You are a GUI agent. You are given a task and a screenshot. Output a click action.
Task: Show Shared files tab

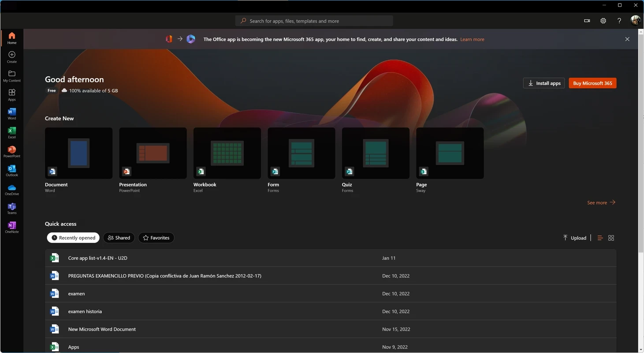[x=119, y=238]
